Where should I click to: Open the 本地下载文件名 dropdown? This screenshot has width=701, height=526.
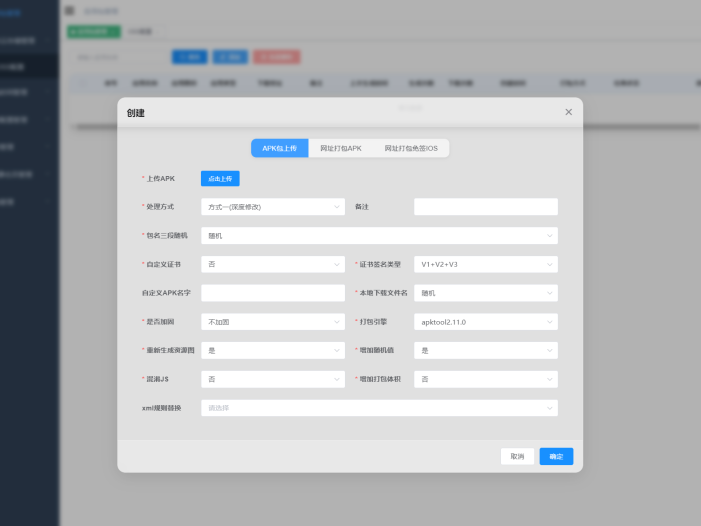click(x=485, y=293)
